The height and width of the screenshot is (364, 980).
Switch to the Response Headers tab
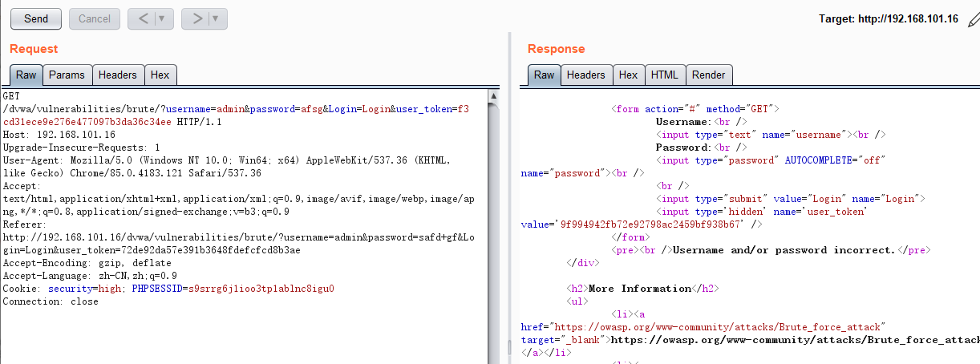coord(586,75)
